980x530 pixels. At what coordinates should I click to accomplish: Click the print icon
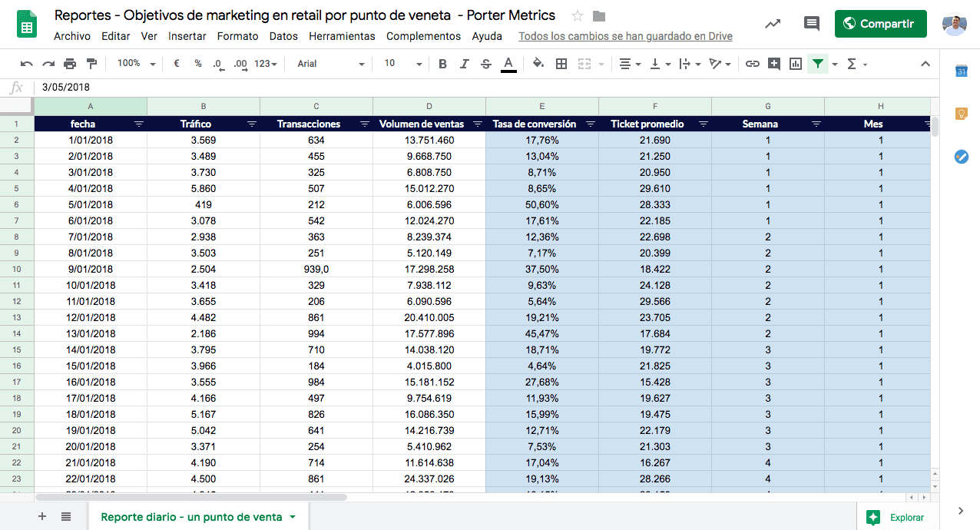point(70,64)
